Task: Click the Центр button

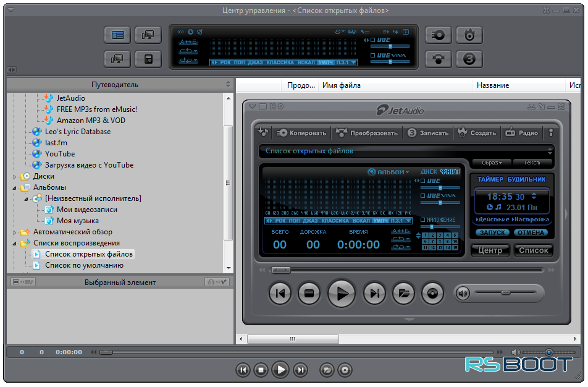Action: tap(490, 250)
